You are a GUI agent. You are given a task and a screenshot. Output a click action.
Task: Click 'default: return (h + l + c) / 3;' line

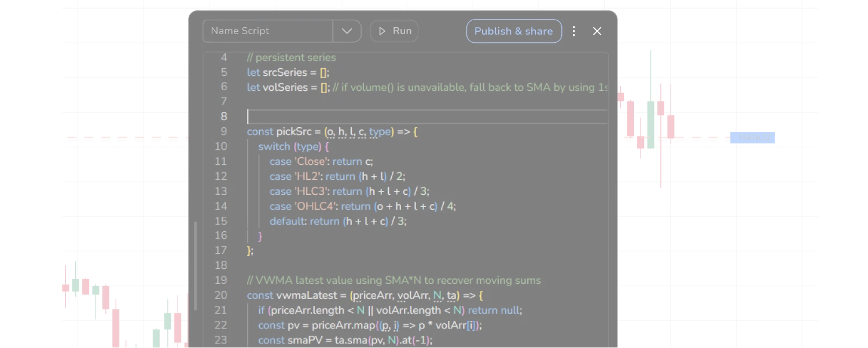[x=338, y=221]
